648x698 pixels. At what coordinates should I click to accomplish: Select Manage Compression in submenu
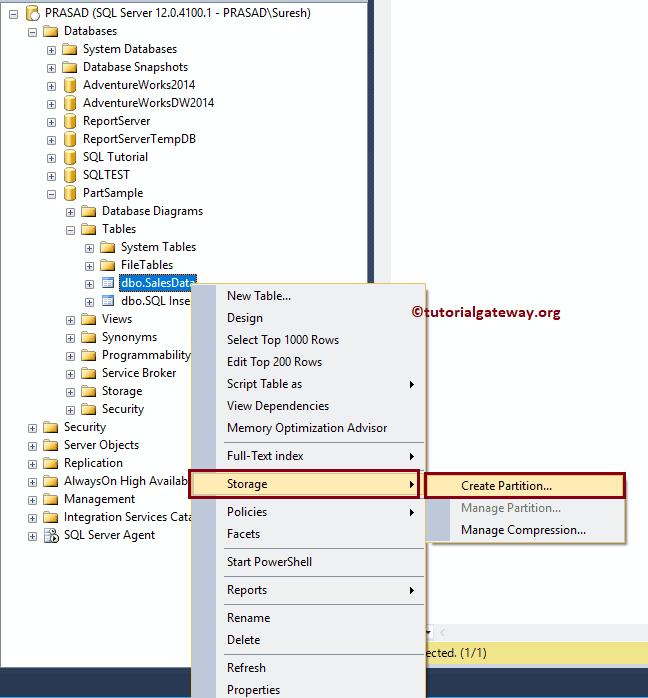(x=525, y=530)
